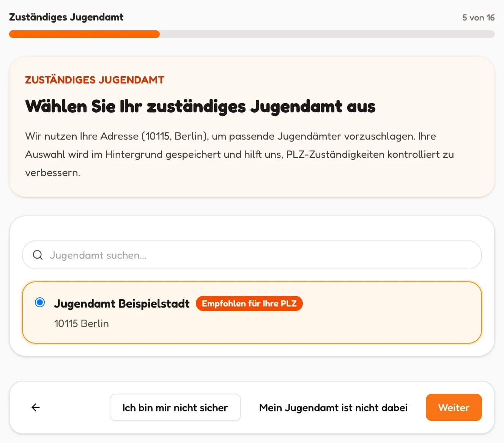Click the back arrow icon

[36, 407]
